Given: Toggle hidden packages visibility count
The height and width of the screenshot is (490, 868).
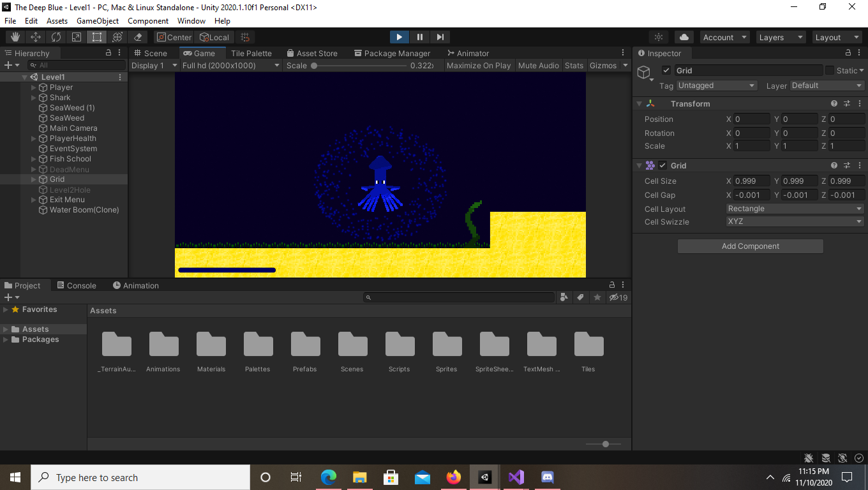Looking at the screenshot, I should (x=618, y=297).
